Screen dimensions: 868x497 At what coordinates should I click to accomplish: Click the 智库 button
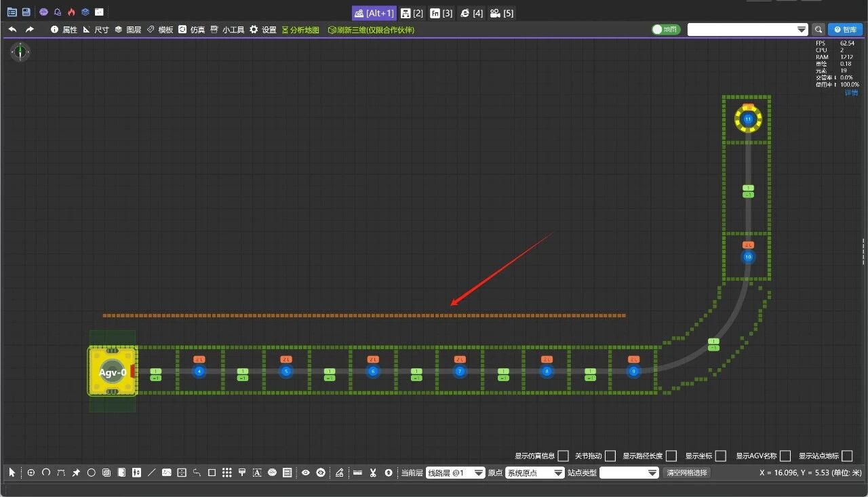coord(845,30)
